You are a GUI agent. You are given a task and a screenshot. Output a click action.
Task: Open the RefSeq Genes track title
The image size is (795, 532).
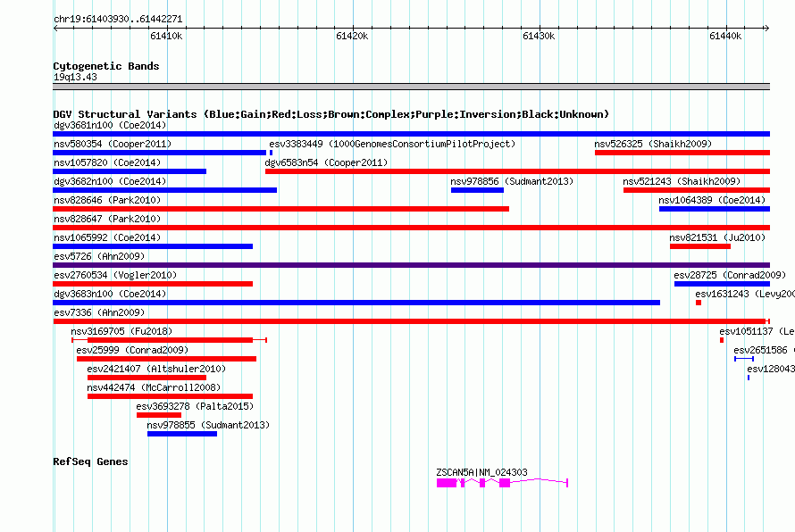90,461
